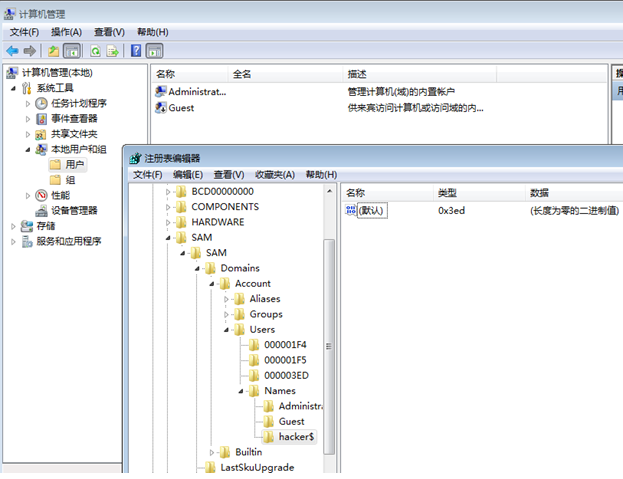The image size is (623, 479).
Task: Click the Forward arrow in Computer Management toolbar
Action: 30,51
